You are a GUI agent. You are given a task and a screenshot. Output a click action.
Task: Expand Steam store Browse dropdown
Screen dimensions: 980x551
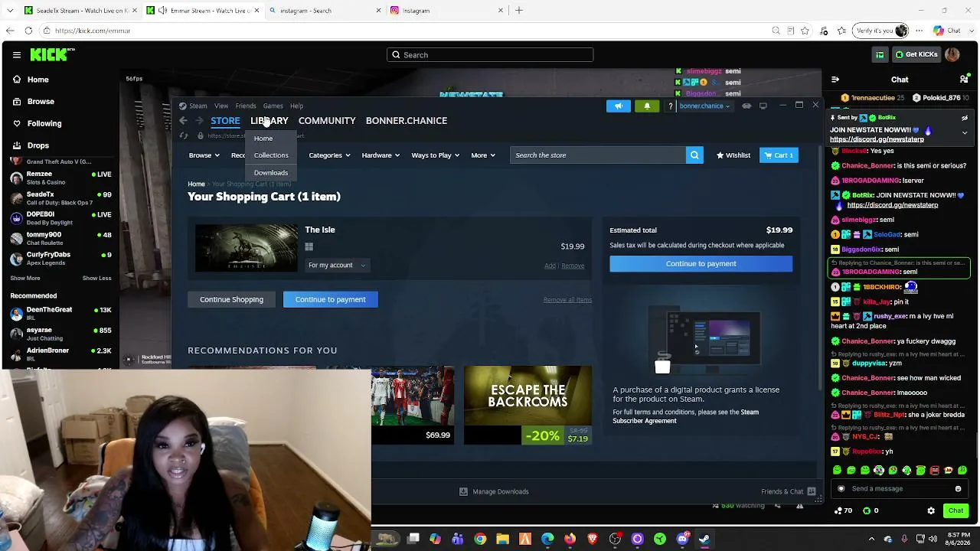click(x=204, y=155)
